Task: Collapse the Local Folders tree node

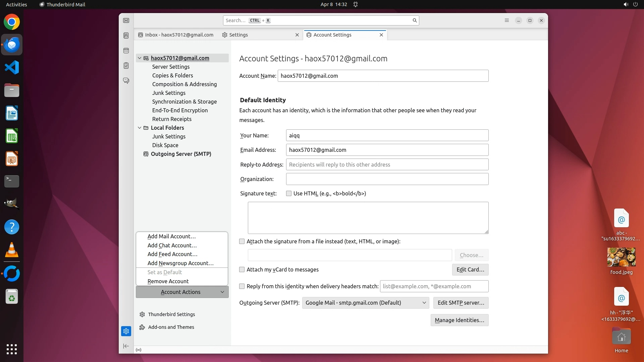Action: [x=140, y=128]
